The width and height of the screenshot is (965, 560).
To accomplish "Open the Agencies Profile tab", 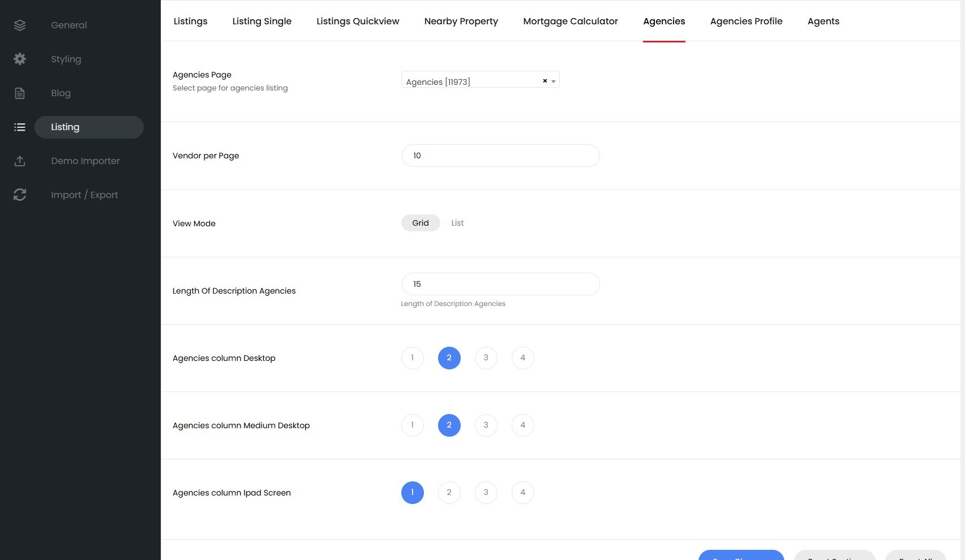I will coord(747,21).
